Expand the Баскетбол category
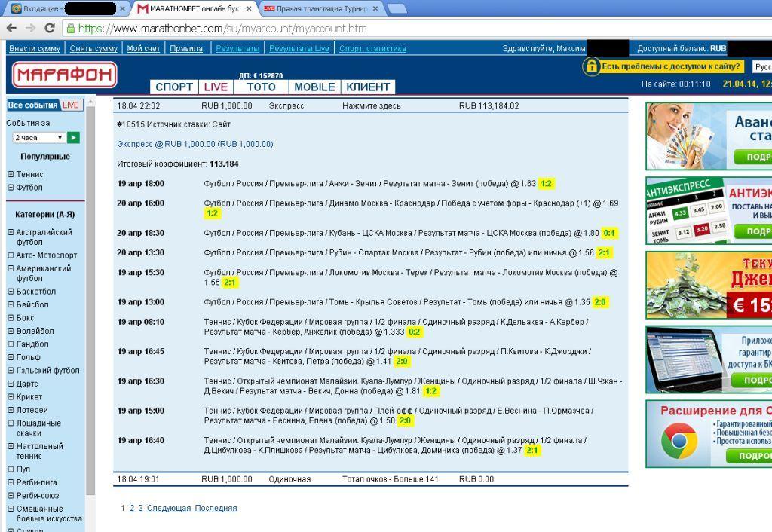 coord(11,291)
